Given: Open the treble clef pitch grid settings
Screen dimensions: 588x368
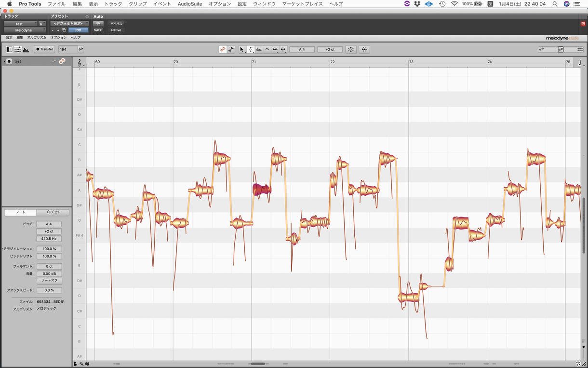Looking at the screenshot, I should coord(80,62).
